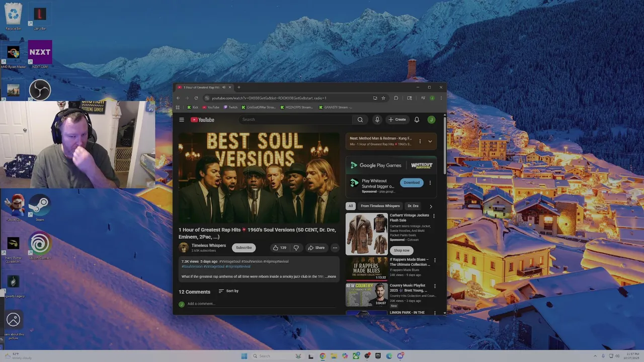Image resolution: width=644 pixels, height=362 pixels.
Task: Open Chrome apps grid in bookmarks bar
Action: (178, 107)
